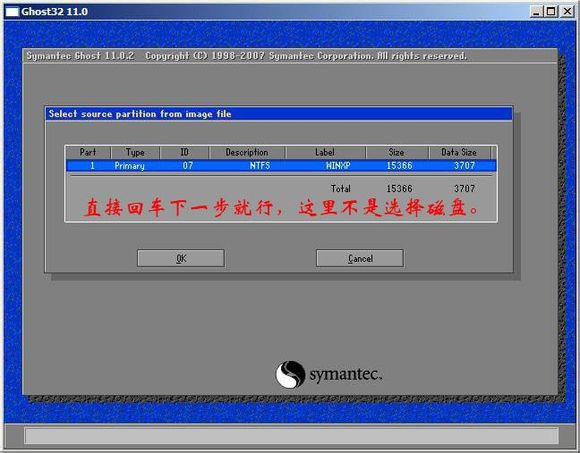Click the 07 ID cell
The height and width of the screenshot is (453, 580).
tap(188, 165)
